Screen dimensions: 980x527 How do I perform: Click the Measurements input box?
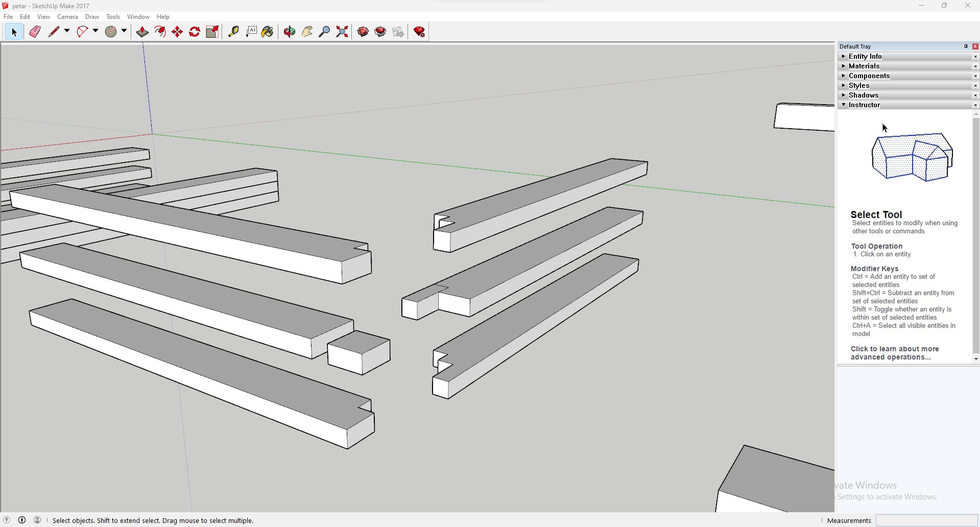click(x=926, y=520)
